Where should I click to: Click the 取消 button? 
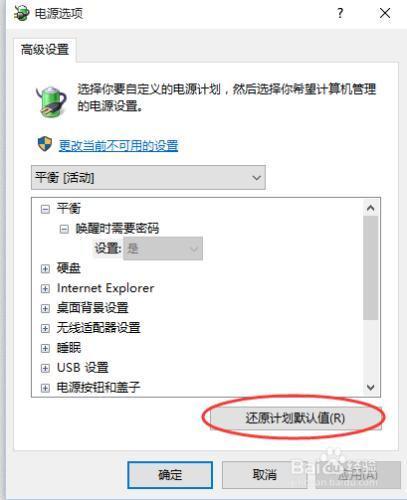(x=264, y=475)
